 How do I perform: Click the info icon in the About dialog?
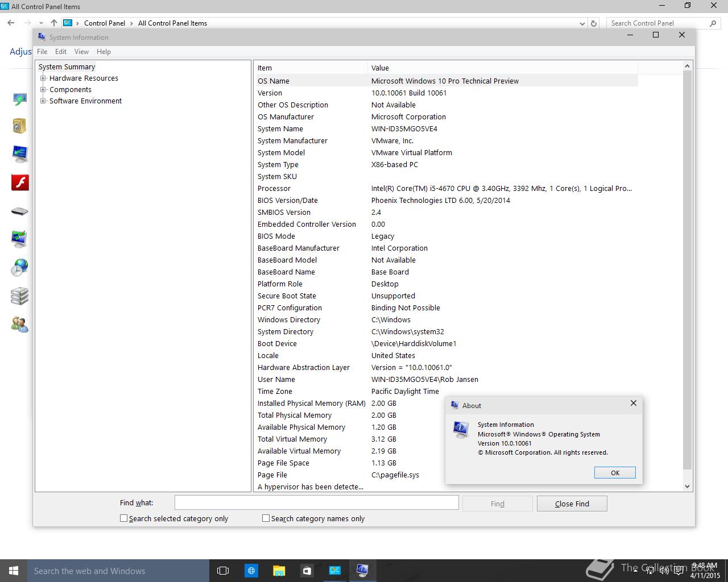coord(461,430)
